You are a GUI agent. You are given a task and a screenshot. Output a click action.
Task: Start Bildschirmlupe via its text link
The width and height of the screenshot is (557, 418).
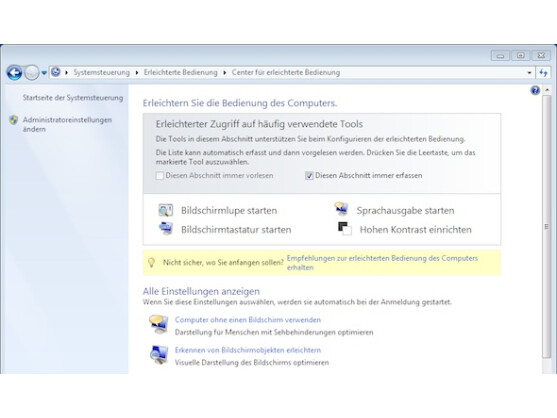(x=229, y=211)
